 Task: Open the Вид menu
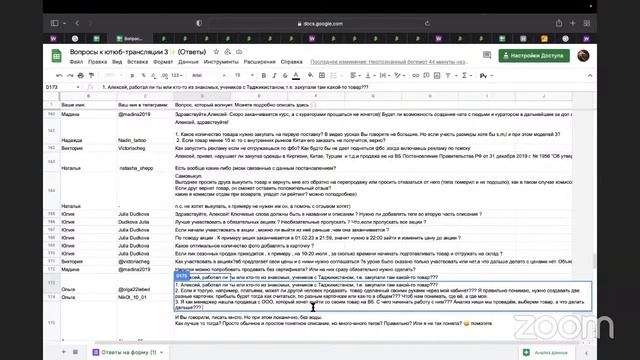pyautogui.click(x=117, y=62)
